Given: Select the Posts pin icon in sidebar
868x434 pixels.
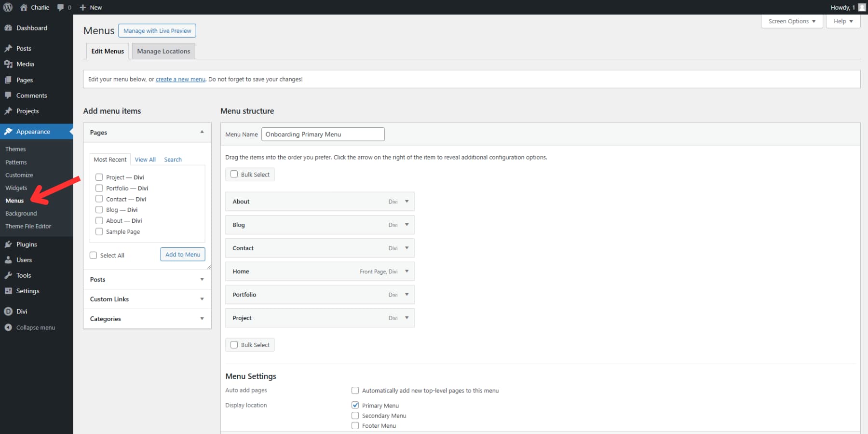Looking at the screenshot, I should [x=9, y=48].
